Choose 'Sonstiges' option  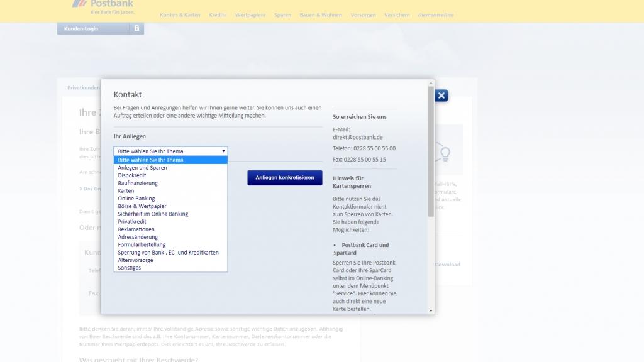tap(170, 268)
